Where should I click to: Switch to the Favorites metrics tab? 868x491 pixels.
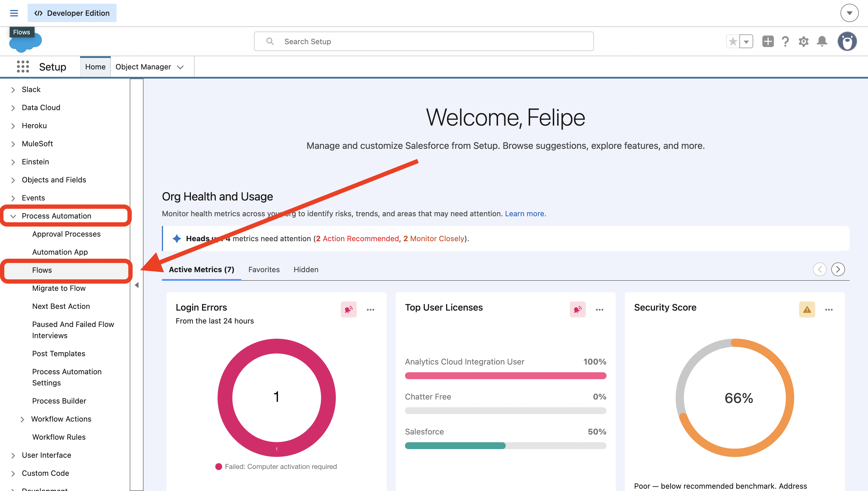tap(264, 269)
